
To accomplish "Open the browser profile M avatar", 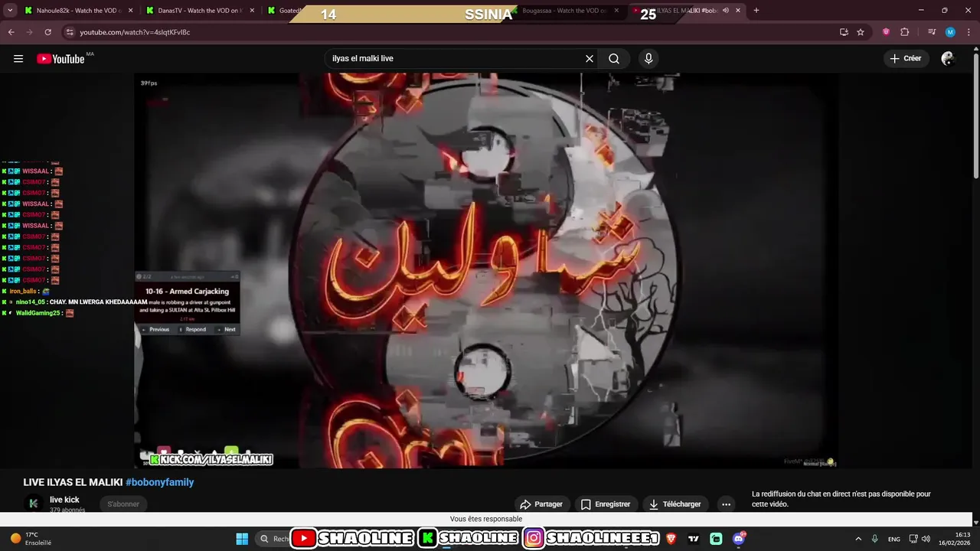I will [950, 32].
